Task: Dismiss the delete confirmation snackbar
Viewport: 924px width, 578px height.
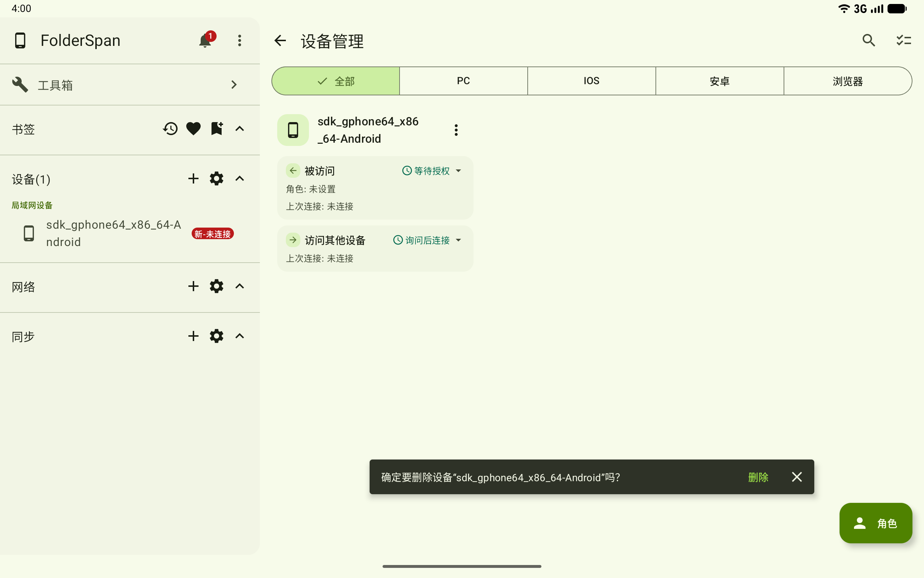Action: (797, 477)
